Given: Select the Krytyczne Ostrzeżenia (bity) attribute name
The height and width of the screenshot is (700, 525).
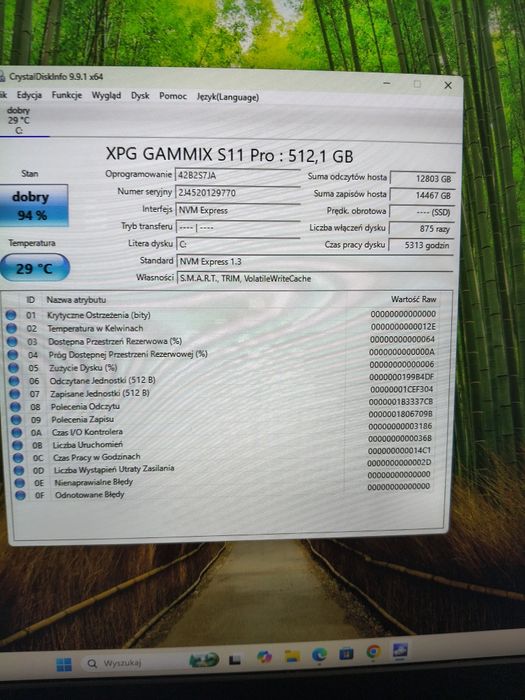Looking at the screenshot, I should (99, 315).
